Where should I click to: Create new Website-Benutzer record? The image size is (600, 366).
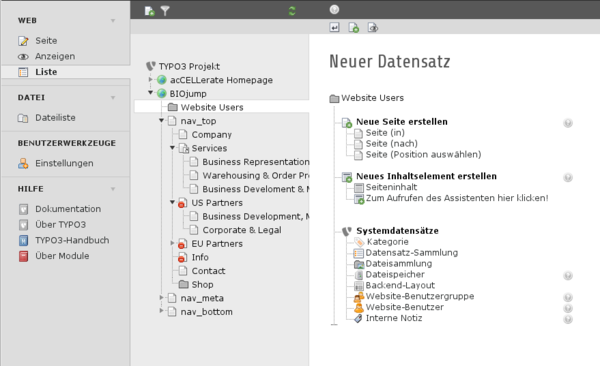click(405, 307)
